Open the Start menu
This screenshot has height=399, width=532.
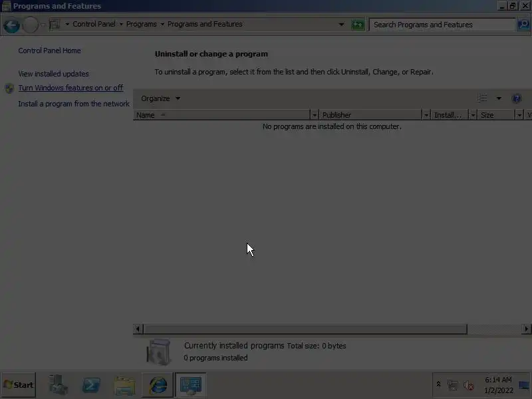pos(19,385)
